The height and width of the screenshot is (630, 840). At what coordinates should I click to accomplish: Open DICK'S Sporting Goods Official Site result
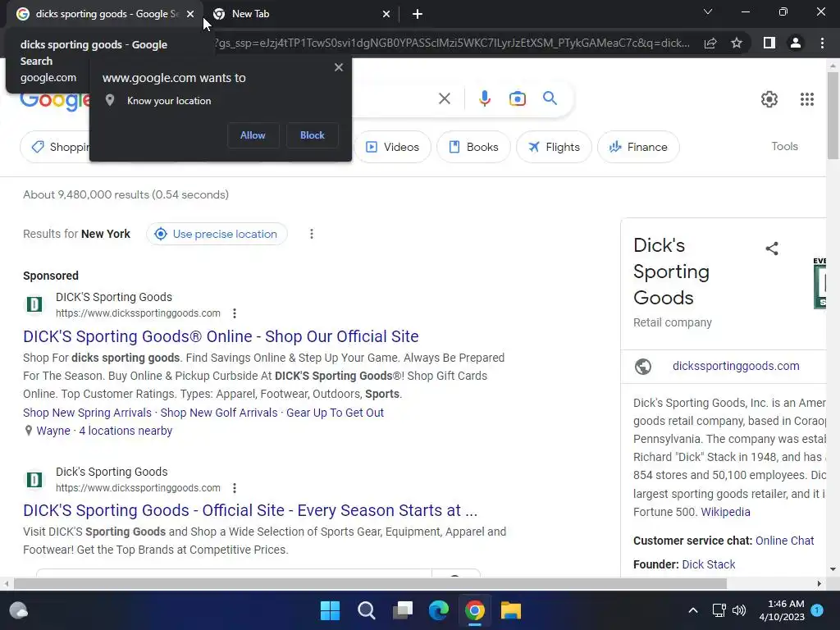[250, 510]
